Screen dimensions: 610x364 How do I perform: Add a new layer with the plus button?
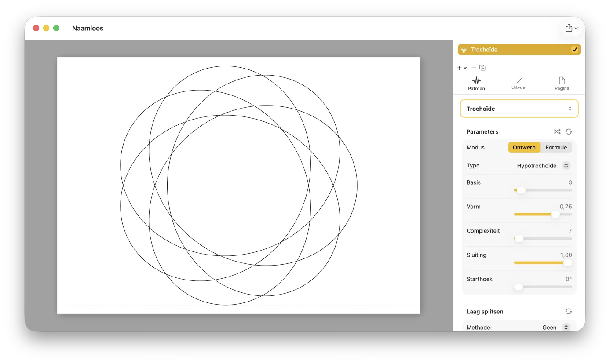[461, 68]
